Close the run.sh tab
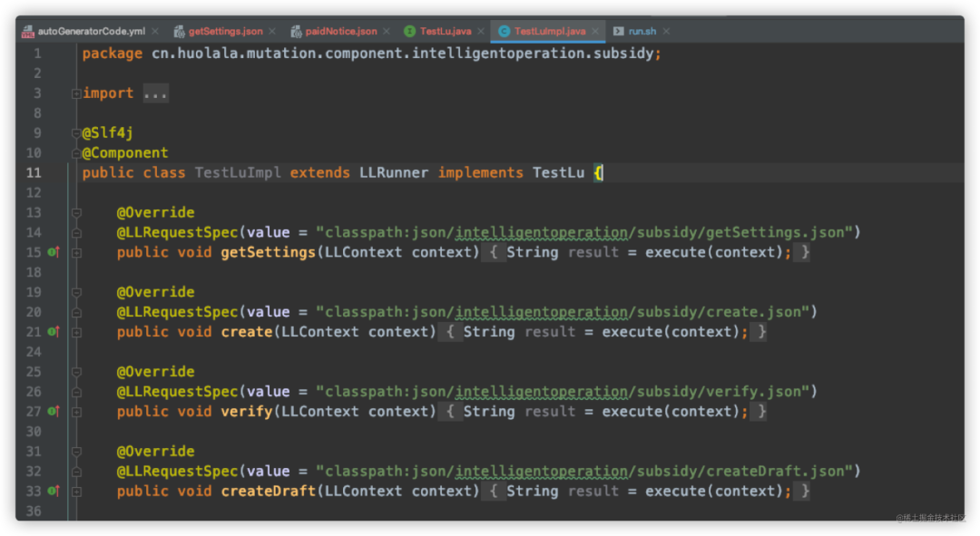 point(666,31)
